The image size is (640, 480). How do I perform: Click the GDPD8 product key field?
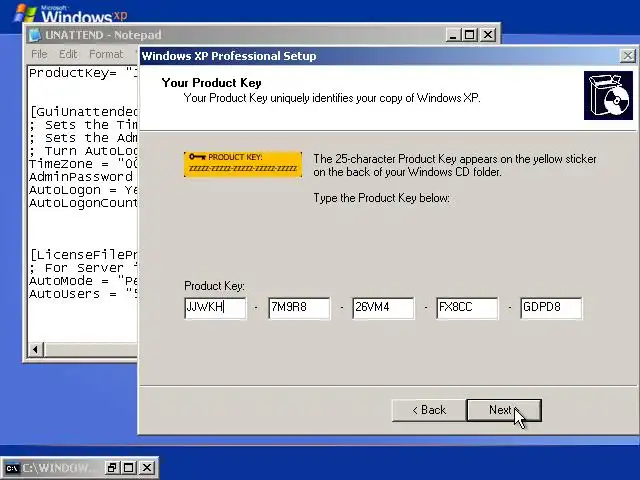coord(551,308)
